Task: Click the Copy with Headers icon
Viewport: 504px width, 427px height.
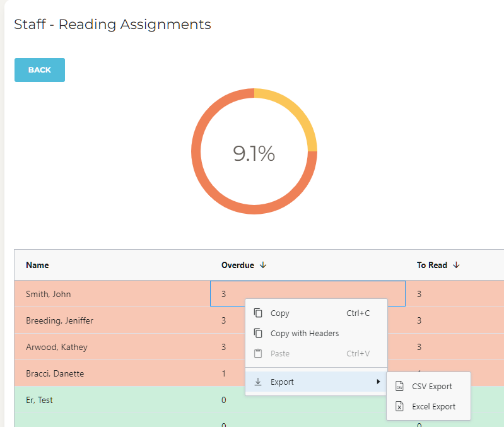Action: [x=258, y=333]
